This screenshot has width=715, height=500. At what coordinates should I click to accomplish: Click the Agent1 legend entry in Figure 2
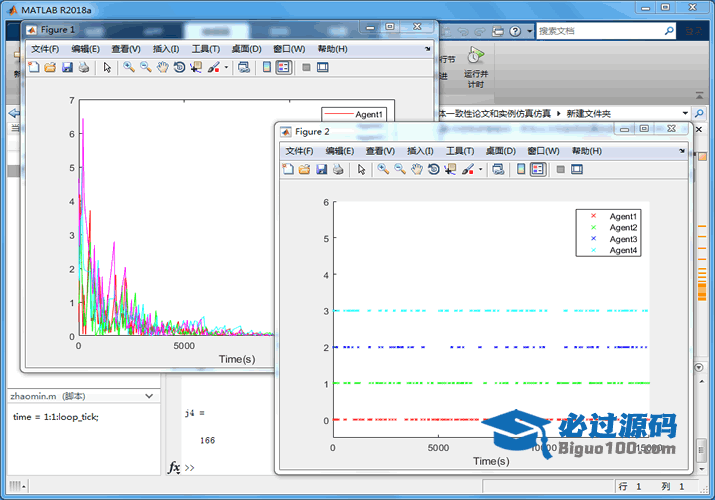click(608, 216)
